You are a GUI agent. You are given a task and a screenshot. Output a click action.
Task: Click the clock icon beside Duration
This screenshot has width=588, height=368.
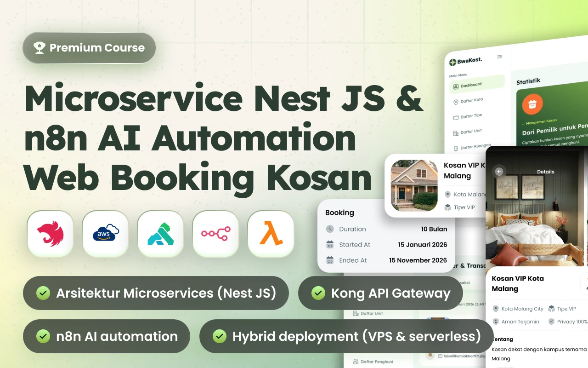point(330,229)
